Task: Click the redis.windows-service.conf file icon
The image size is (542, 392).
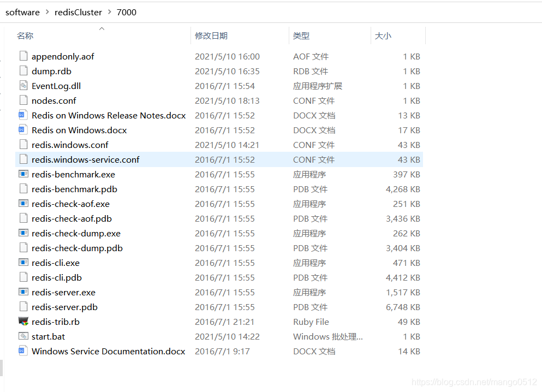Action: [x=23, y=159]
